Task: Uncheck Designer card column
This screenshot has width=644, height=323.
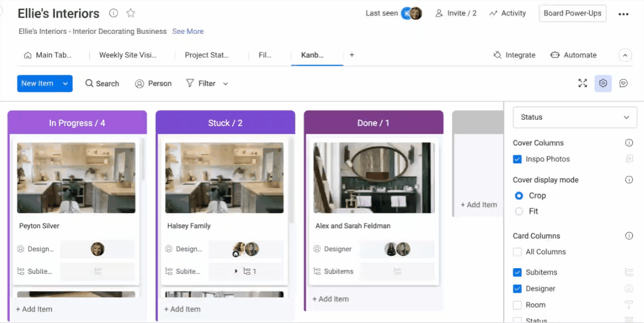Action: point(517,289)
